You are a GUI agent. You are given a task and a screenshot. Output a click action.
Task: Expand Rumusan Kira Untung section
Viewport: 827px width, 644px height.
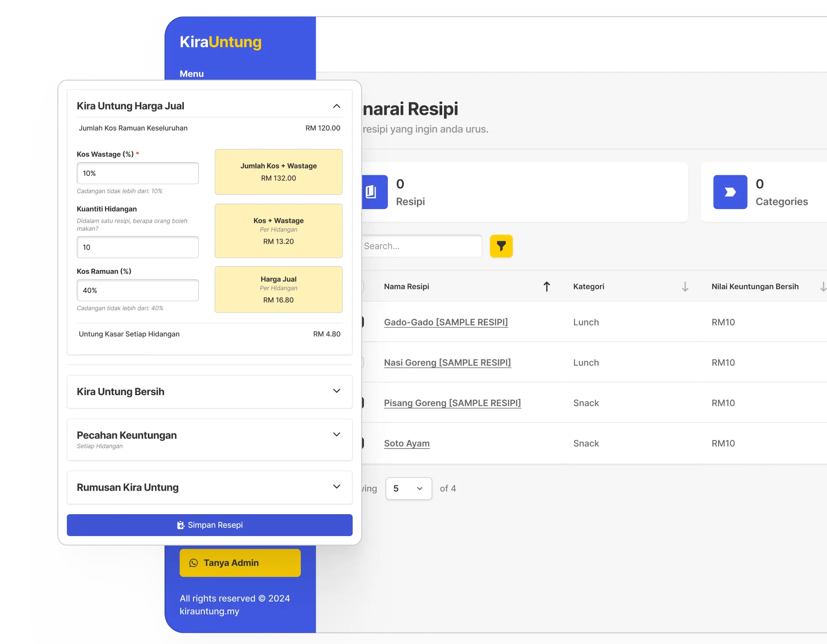[x=336, y=487]
